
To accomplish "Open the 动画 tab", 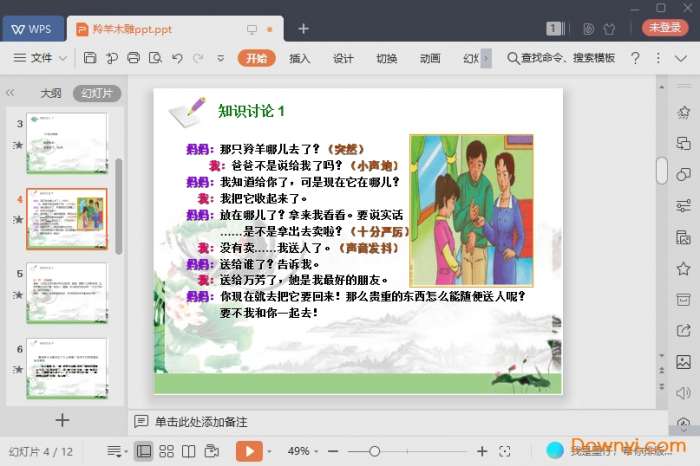I will pyautogui.click(x=430, y=58).
